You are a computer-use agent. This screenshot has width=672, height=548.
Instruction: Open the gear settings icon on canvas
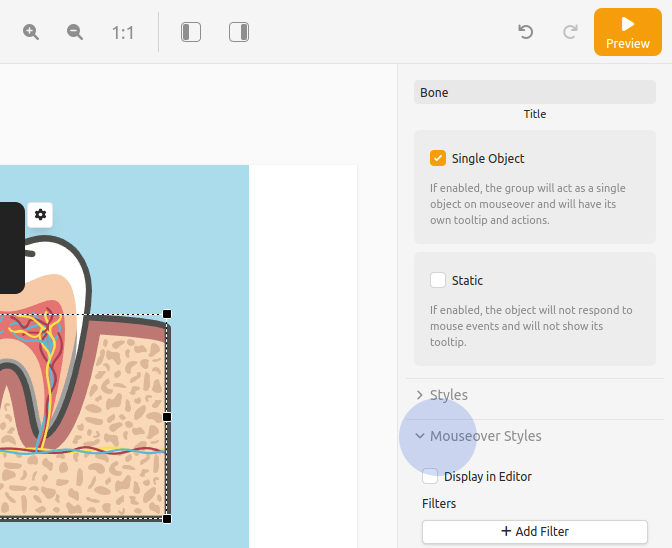point(40,215)
